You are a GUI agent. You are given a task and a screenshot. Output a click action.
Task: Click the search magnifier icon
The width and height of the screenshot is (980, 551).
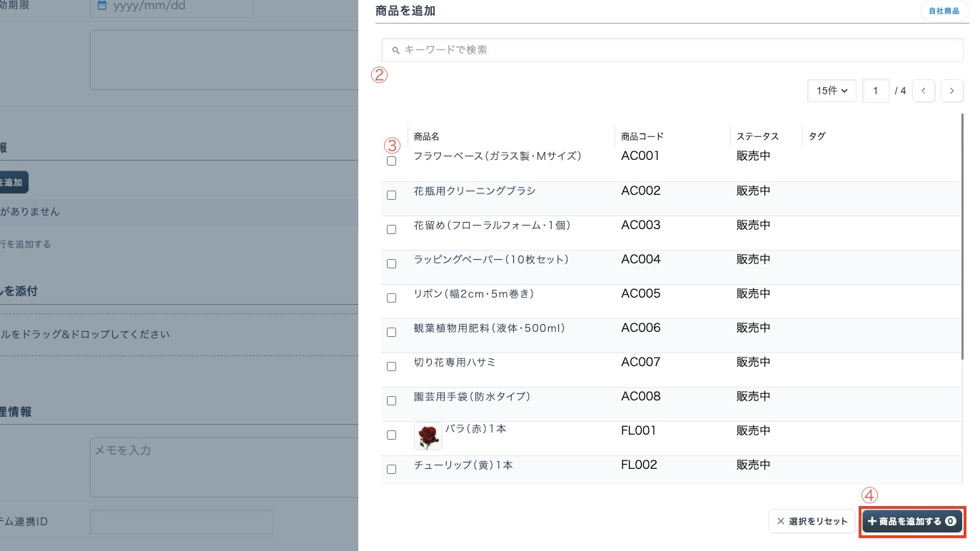(x=396, y=51)
